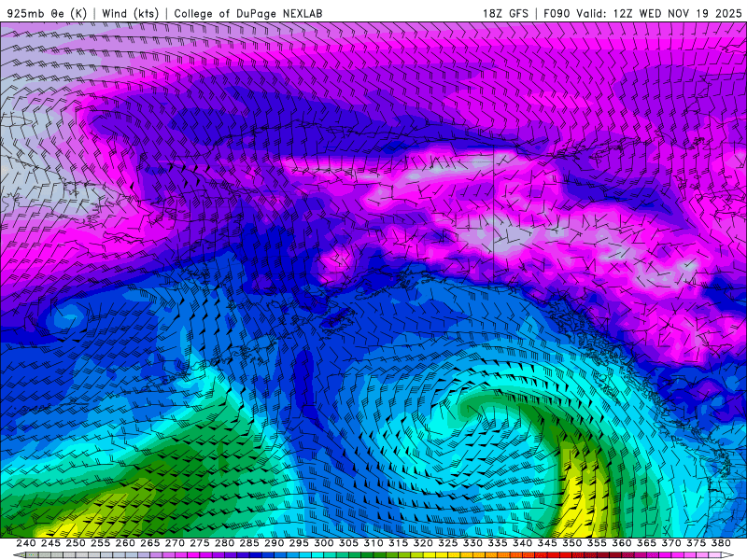The height and width of the screenshot is (560, 747).
Task: Select the 285 color scale value
Action: (x=249, y=543)
